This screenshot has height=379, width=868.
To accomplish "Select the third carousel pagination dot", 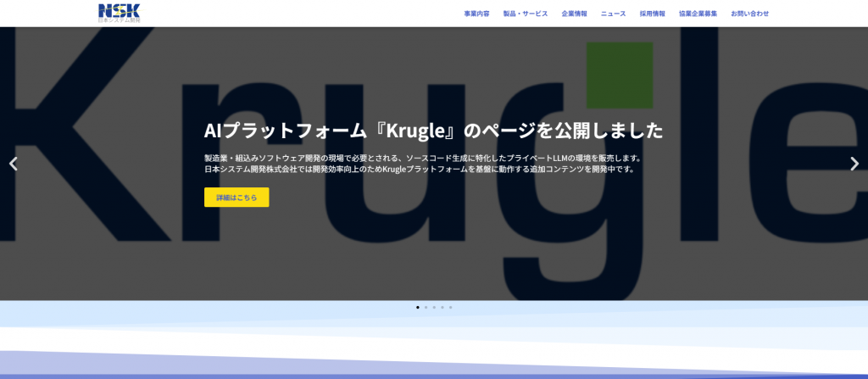I will pyautogui.click(x=434, y=307).
